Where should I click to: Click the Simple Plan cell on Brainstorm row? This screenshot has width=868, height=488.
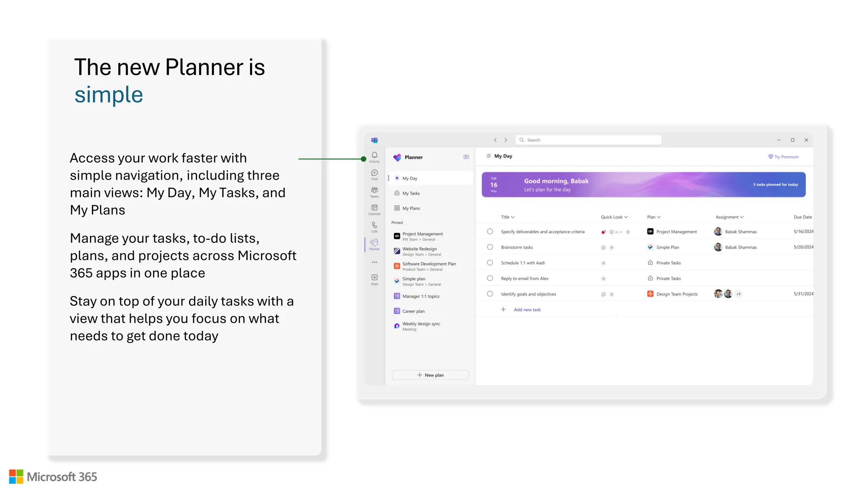663,247
